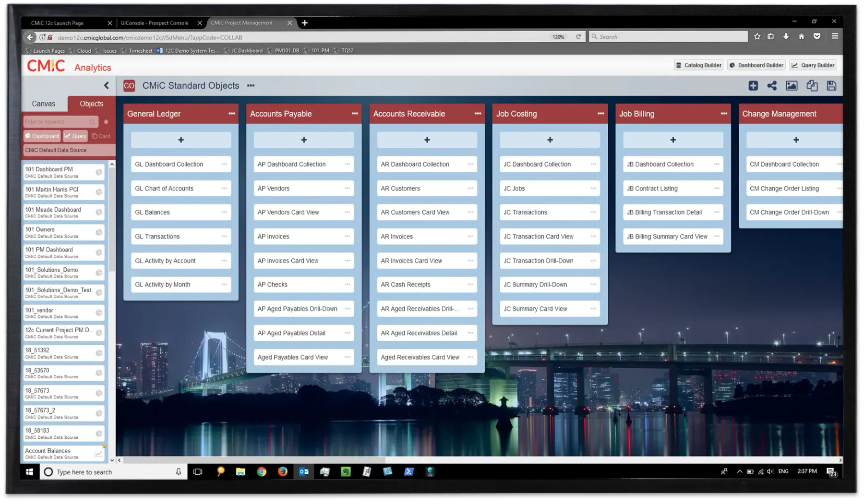Open the GL Dashboard Collection card
The width and height of the screenshot is (864, 504).
pos(181,164)
